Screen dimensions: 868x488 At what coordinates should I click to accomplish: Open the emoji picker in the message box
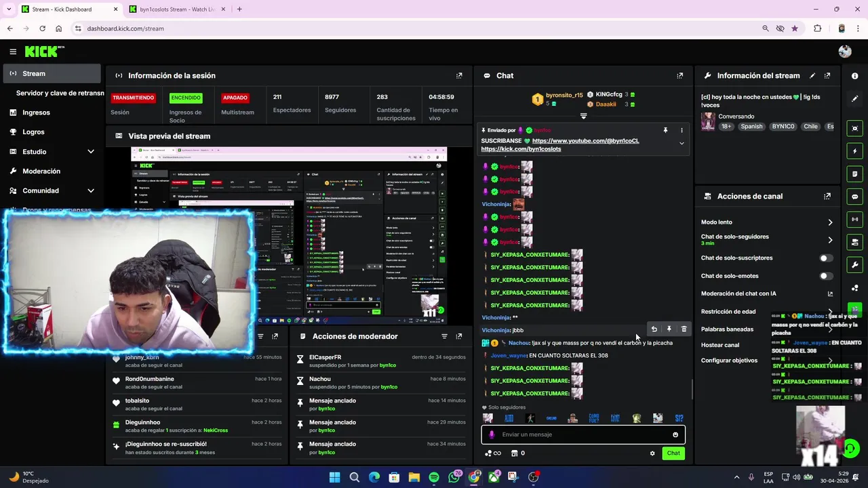[675, 434]
